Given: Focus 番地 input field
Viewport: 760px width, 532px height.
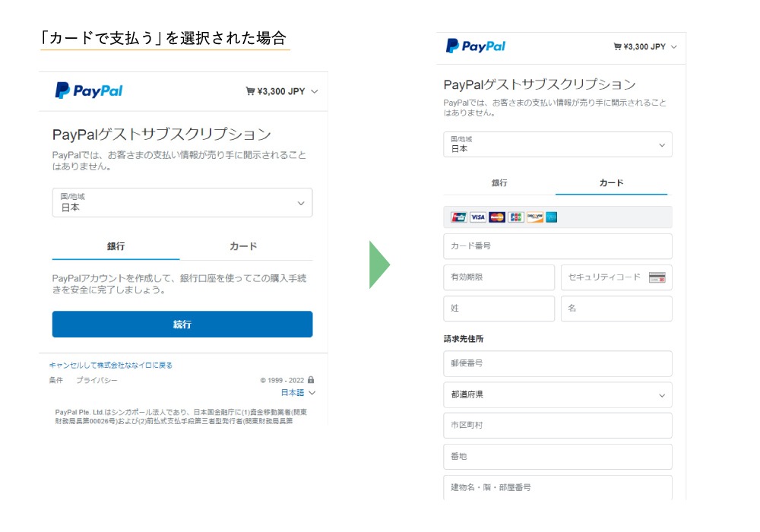Looking at the screenshot, I should pos(557,457).
